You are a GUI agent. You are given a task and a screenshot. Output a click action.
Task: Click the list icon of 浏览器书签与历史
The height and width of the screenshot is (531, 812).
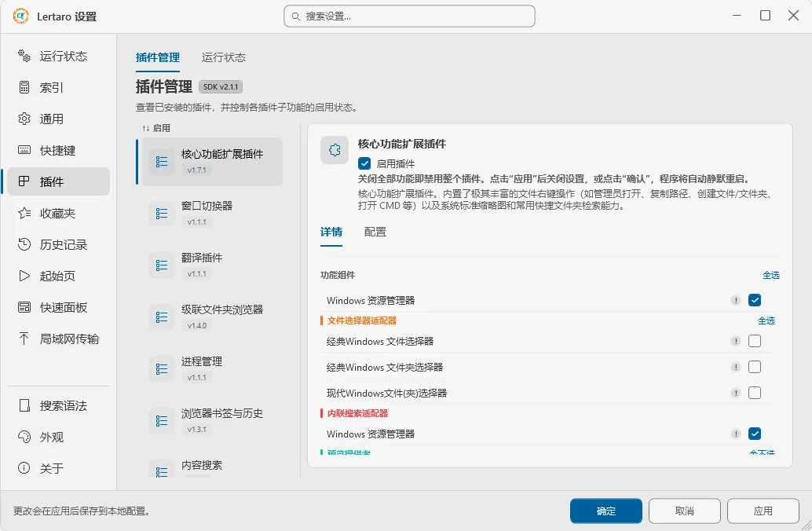(x=162, y=421)
